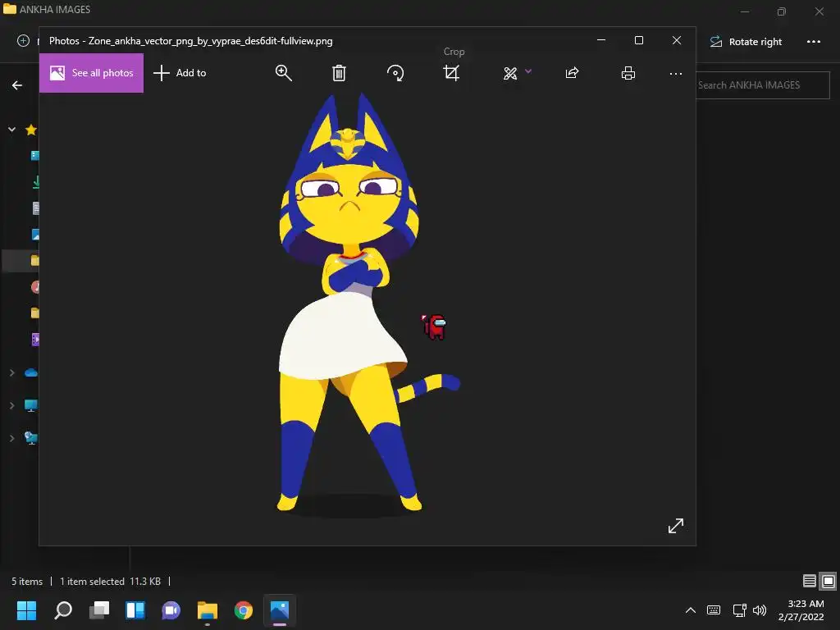
Task: Click the Add to button
Action: pyautogui.click(x=180, y=73)
